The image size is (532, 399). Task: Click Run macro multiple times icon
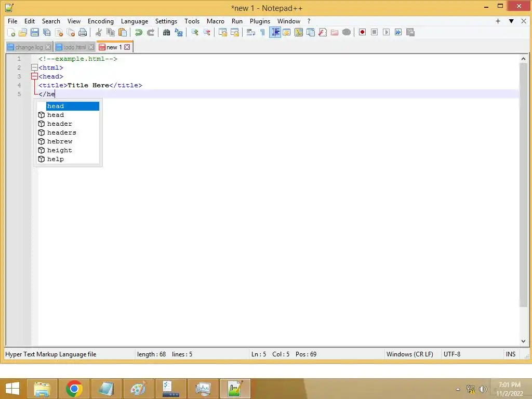[398, 32]
